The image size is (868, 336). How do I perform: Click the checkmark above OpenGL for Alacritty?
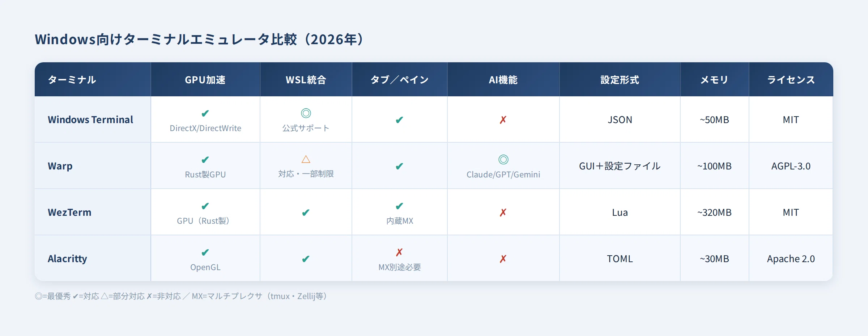click(x=205, y=252)
